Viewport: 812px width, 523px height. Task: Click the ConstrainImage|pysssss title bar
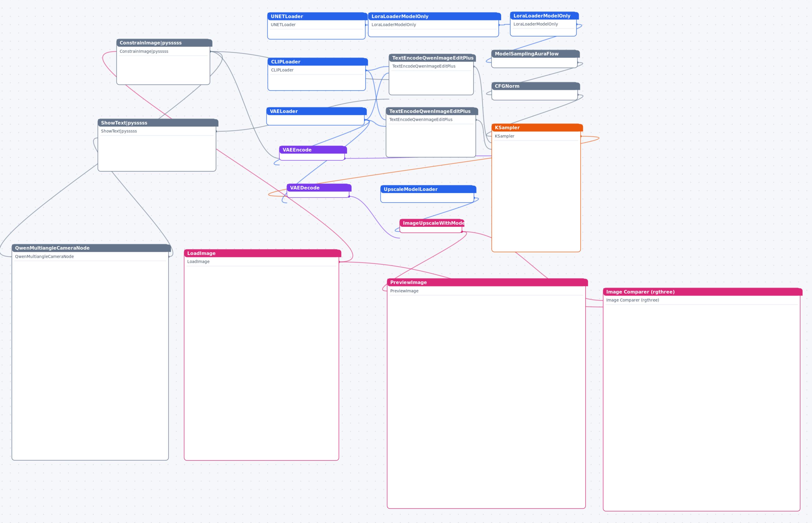click(164, 43)
